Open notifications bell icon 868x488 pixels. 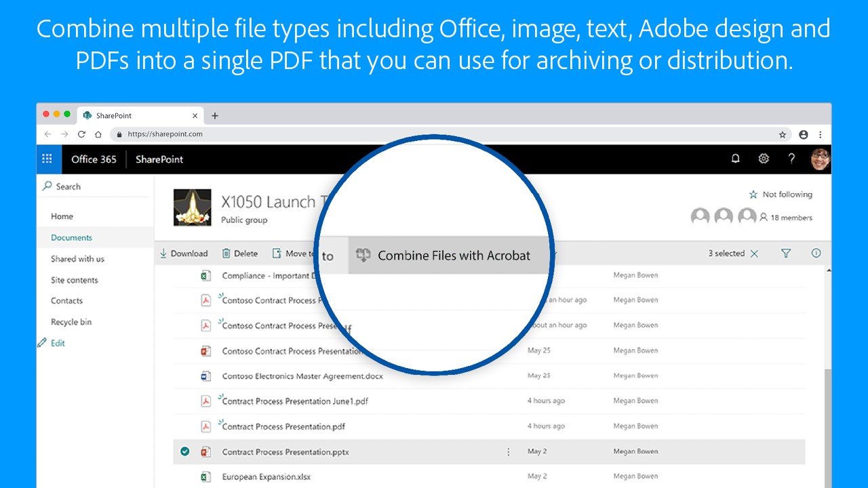(735, 159)
